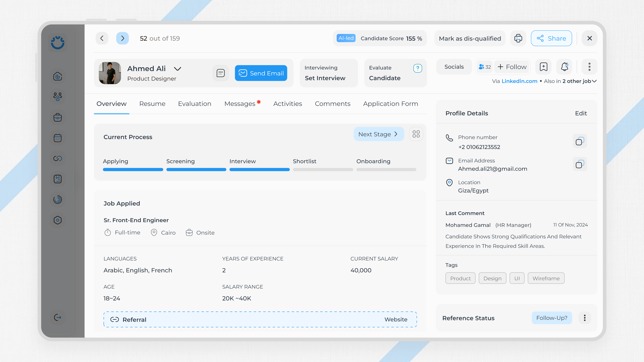Viewport: 644px width, 362px height.
Task: Click the note card icon beside Send Email
Action: [x=220, y=73]
